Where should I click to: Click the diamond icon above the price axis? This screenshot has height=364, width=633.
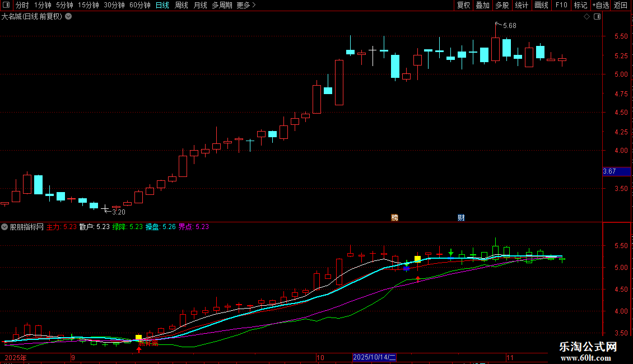click(x=587, y=17)
